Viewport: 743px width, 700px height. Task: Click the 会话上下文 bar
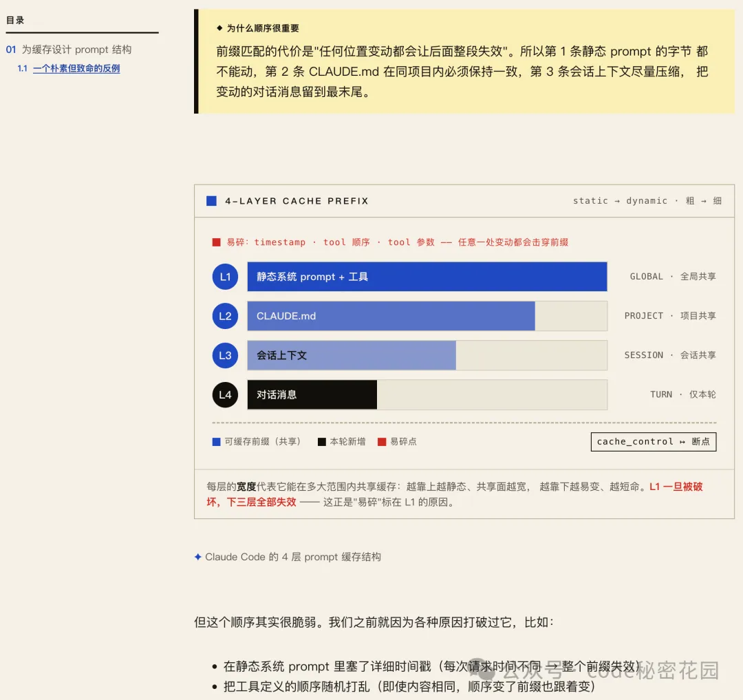(352, 355)
